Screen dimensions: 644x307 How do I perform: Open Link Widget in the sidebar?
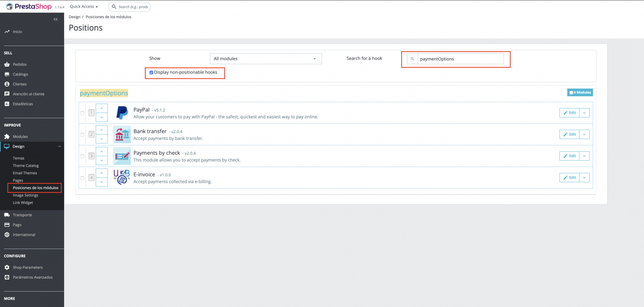(23, 203)
